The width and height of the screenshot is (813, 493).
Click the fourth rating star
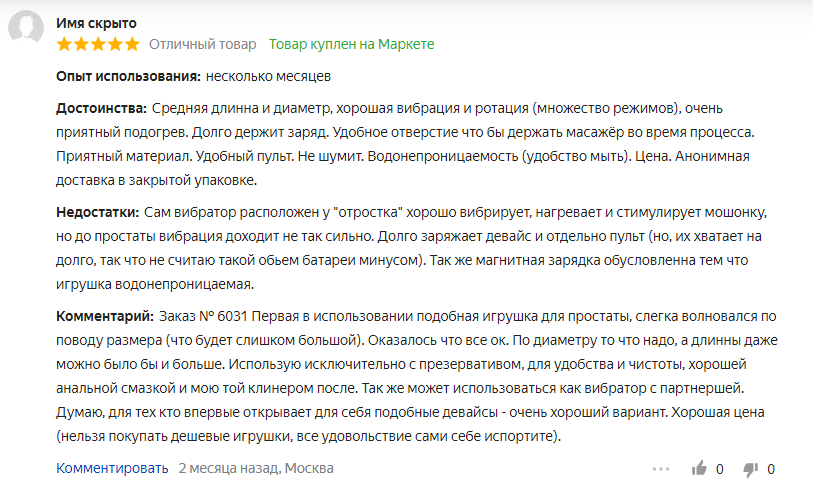116,45
